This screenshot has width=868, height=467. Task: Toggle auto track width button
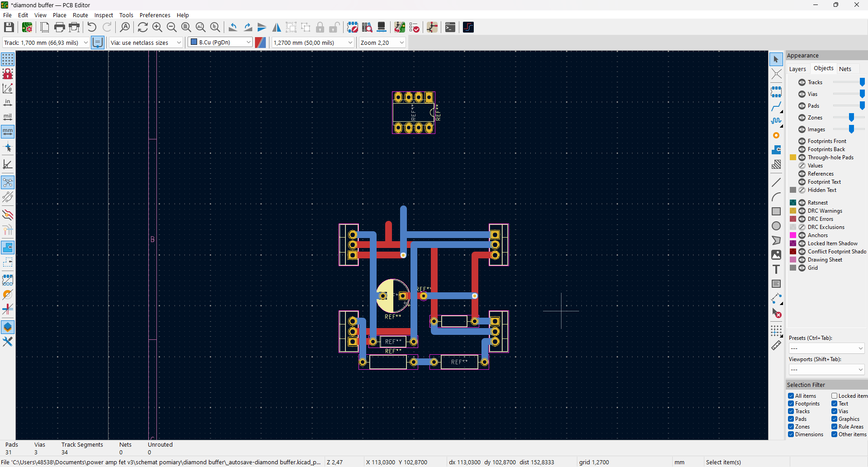point(98,43)
